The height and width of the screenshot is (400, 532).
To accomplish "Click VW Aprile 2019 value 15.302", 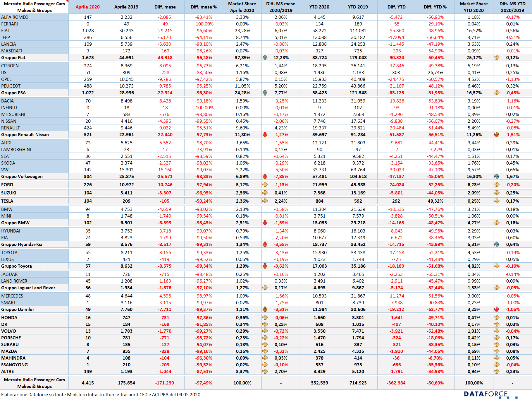I will 126,170.
